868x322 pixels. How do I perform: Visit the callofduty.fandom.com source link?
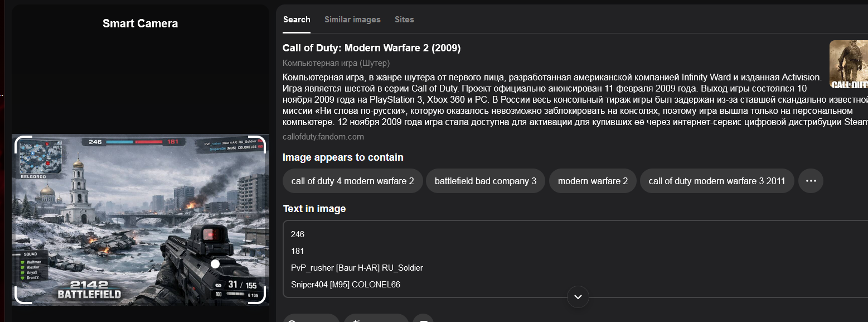click(323, 137)
